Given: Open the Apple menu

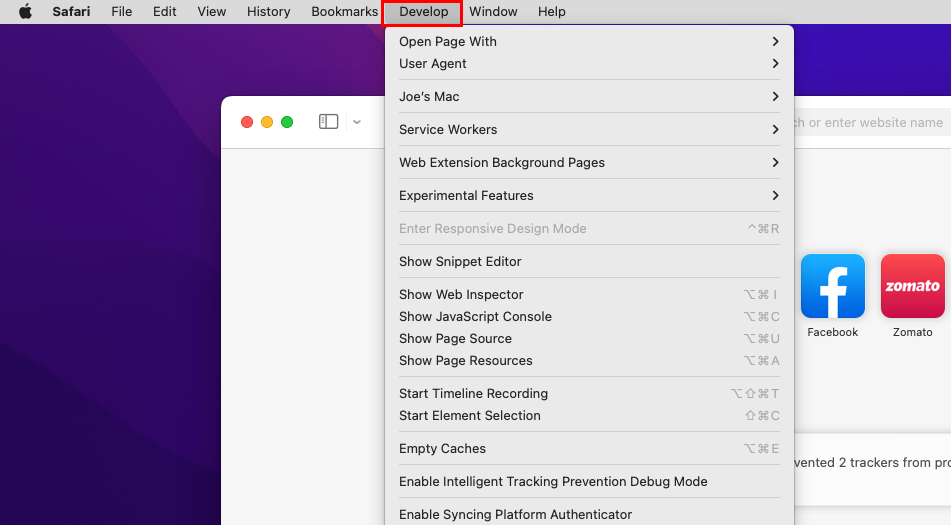Looking at the screenshot, I should click(25, 12).
